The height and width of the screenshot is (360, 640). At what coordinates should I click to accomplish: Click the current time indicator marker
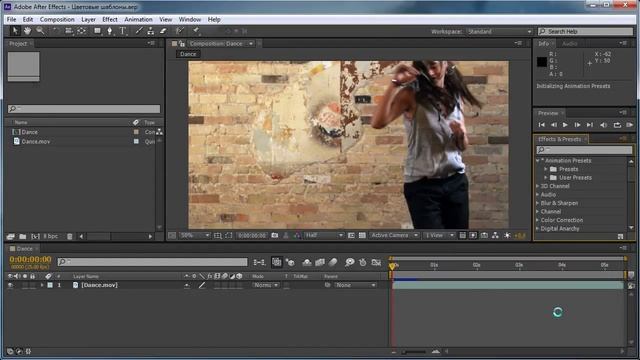(392, 266)
